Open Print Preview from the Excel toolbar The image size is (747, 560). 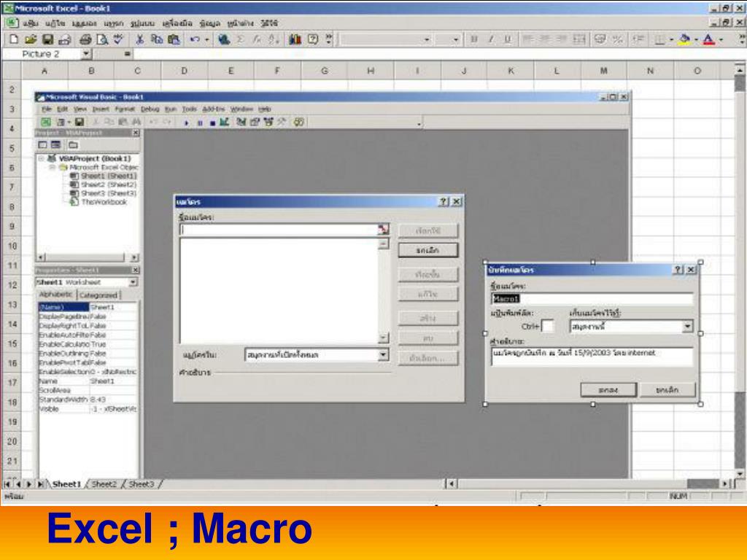[x=102, y=39]
